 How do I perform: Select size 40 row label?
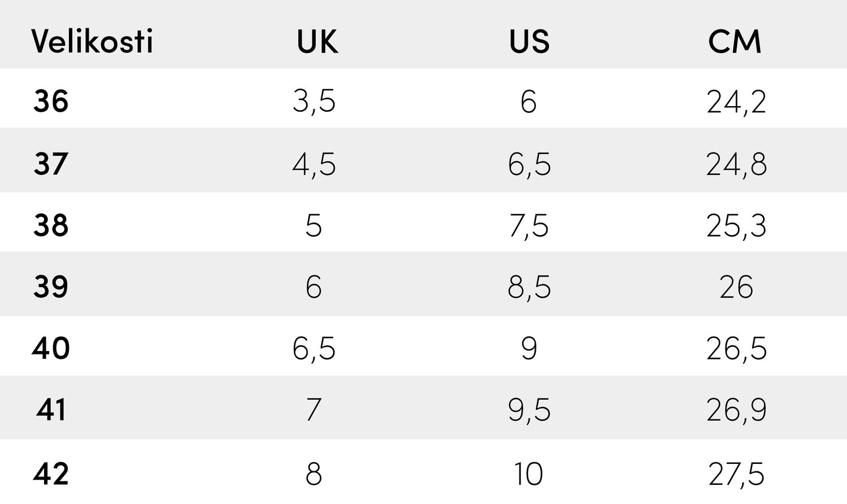(51, 348)
